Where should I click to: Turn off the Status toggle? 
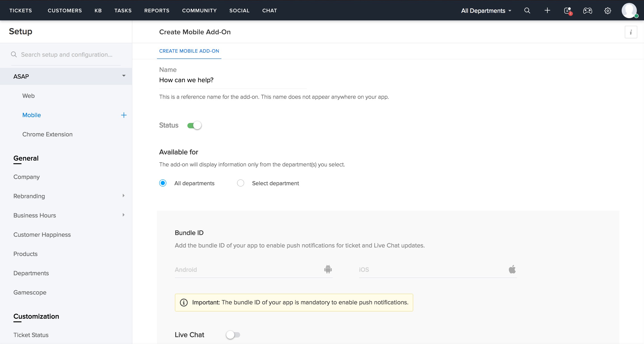click(x=195, y=125)
